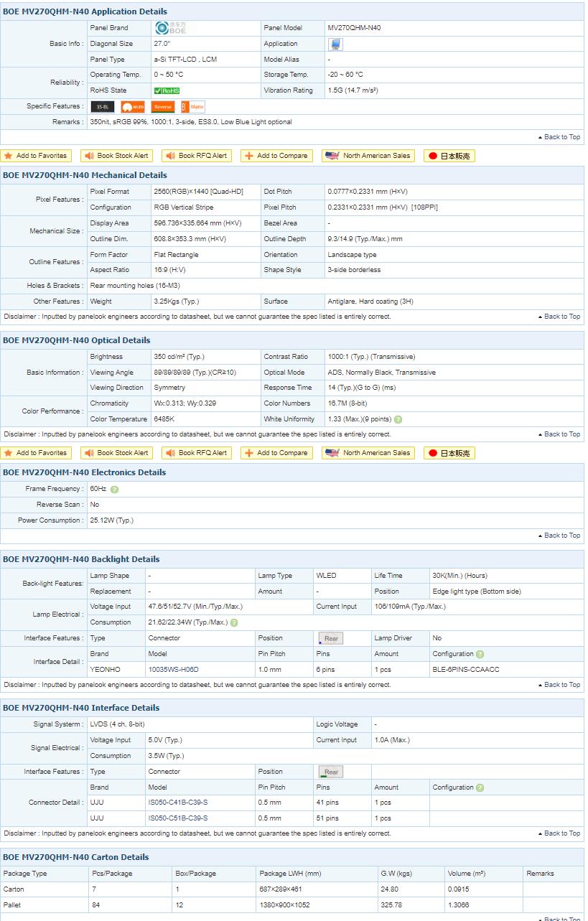Open help icon beside backlight Consumption value
Viewport: 588px width, 921px height.
234,622
